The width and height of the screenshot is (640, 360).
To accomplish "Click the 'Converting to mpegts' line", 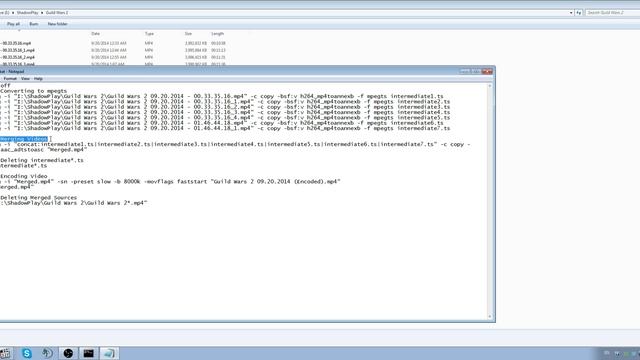I will (33, 91).
